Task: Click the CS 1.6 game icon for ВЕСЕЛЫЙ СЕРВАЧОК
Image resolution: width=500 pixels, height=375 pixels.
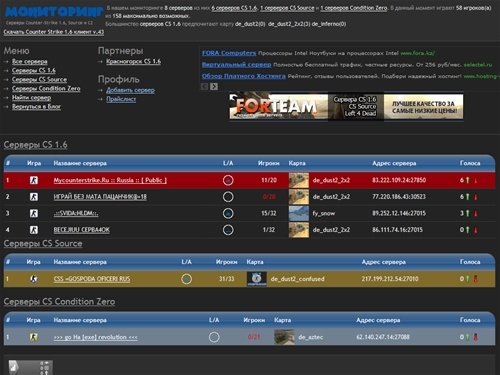Action: coord(34,230)
